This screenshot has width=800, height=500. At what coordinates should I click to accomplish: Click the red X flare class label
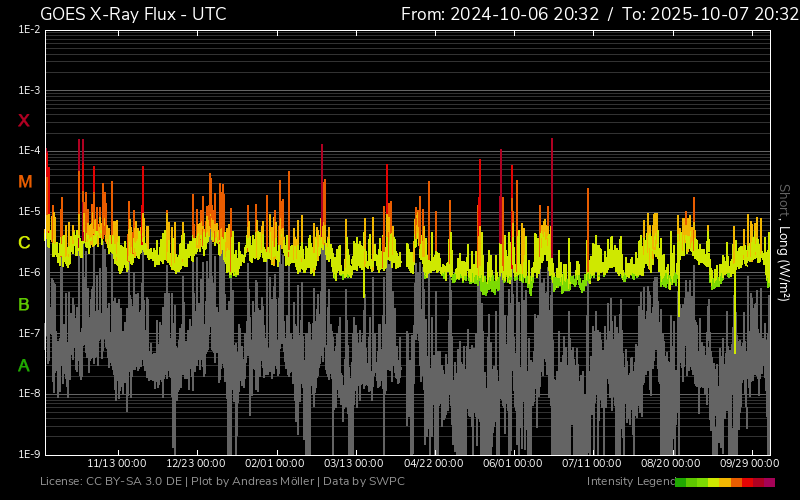[x=24, y=121]
